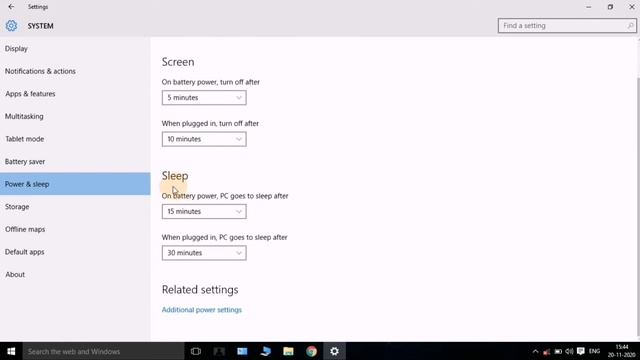This screenshot has width=640, height=360.
Task: Open the dark taskbar app next to Task View
Action: [219, 351]
